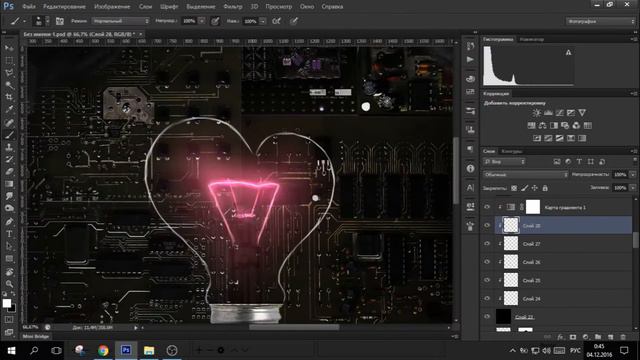Select the Rectangular Marquee tool
Viewport: 640px width, 360px height.
coord(9,60)
